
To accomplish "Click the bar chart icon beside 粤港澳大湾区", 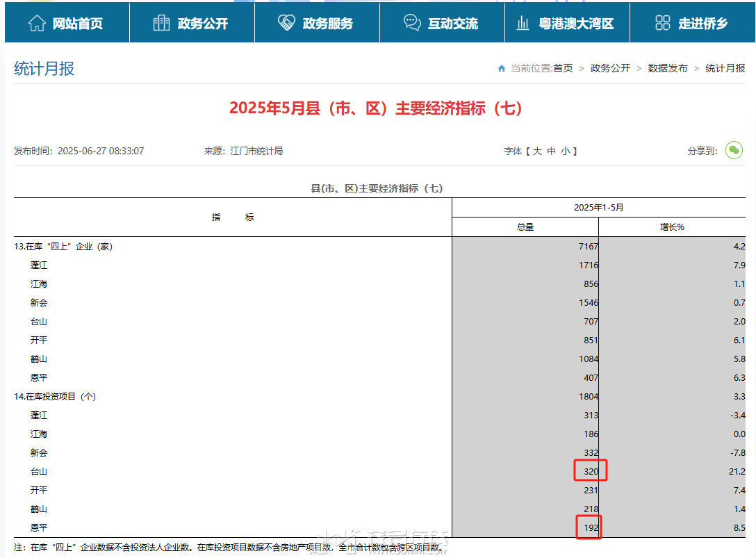I will point(523,23).
